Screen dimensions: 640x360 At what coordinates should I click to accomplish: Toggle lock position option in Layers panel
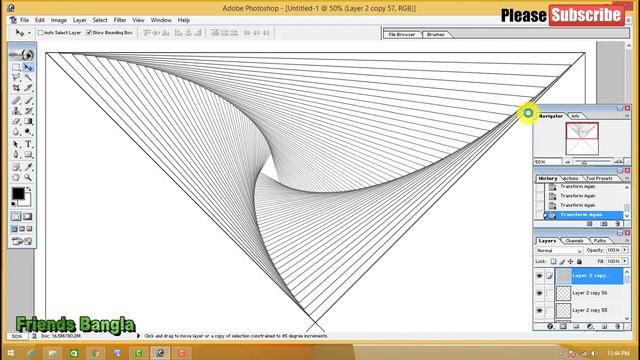click(x=571, y=261)
